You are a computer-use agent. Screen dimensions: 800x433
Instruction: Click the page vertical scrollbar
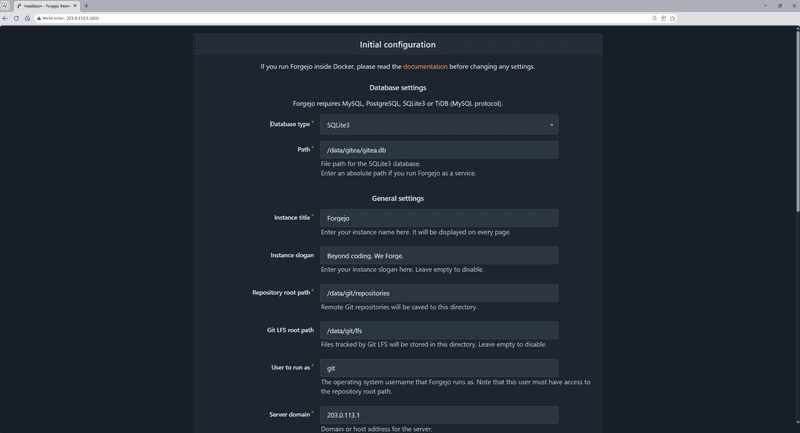click(797, 120)
